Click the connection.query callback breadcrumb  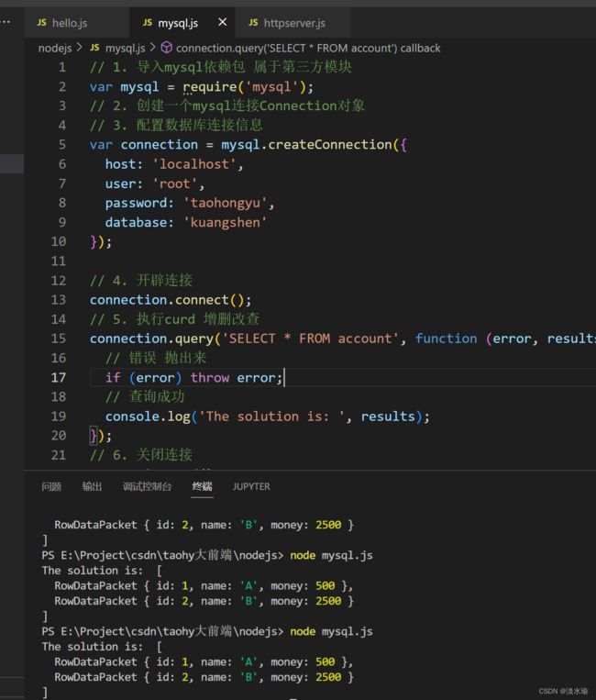(x=308, y=49)
